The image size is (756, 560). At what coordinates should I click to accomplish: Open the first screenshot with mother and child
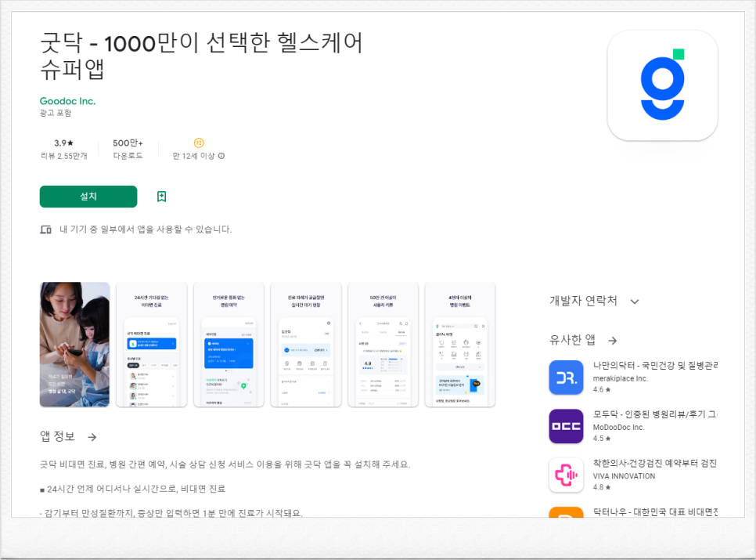[74, 345]
